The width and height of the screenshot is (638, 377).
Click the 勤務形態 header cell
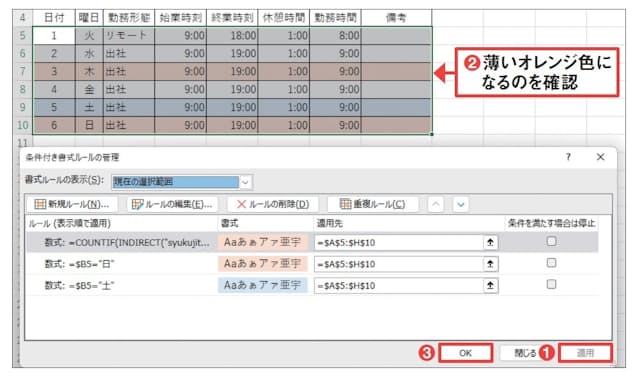(129, 18)
